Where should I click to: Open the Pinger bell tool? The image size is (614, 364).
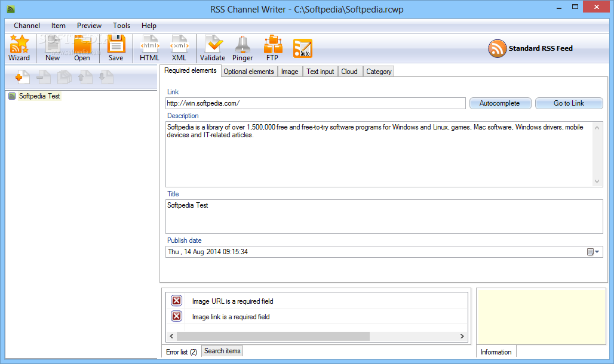coord(242,48)
